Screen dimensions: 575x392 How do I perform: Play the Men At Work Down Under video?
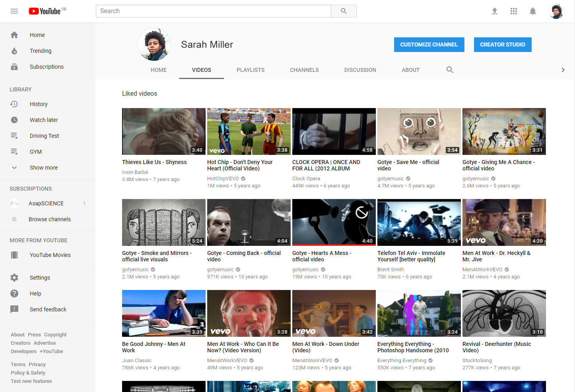click(334, 313)
